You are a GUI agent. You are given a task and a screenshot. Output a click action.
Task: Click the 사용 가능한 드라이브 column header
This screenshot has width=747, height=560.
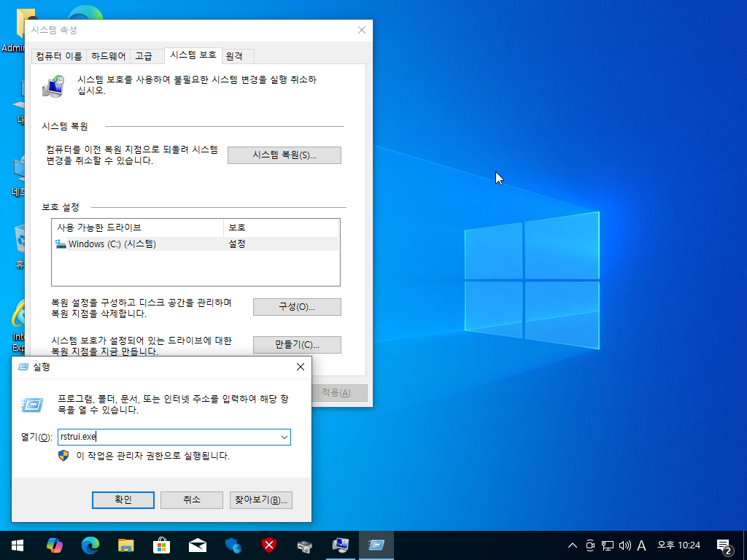point(138,227)
